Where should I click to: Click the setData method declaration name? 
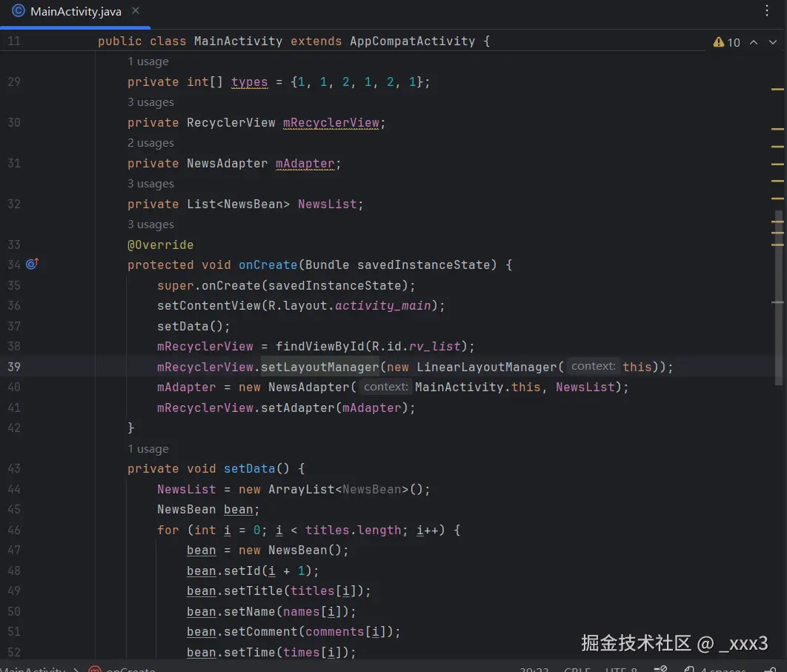click(250, 469)
